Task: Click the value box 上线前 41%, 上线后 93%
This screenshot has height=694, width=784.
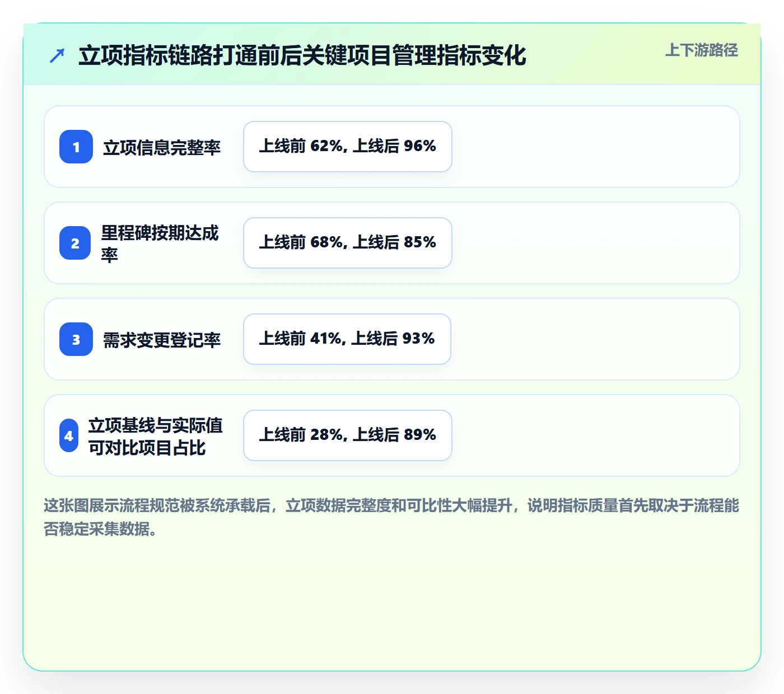Action: (347, 339)
